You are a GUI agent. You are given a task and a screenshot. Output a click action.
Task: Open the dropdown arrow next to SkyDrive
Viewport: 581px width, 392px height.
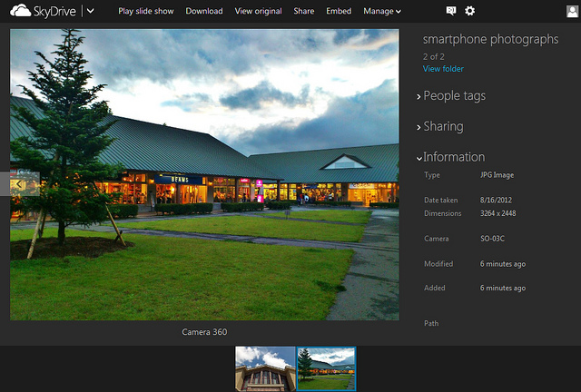(91, 11)
